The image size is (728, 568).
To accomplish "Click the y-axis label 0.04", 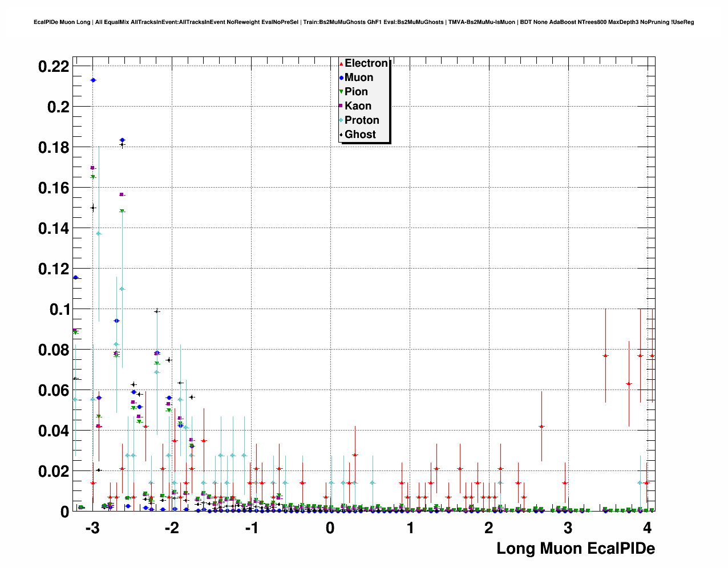I will (54, 431).
